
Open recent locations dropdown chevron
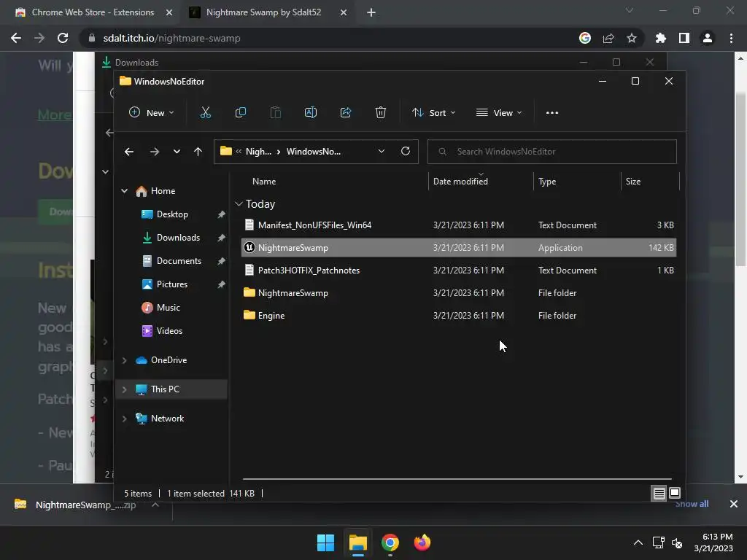pos(177,152)
